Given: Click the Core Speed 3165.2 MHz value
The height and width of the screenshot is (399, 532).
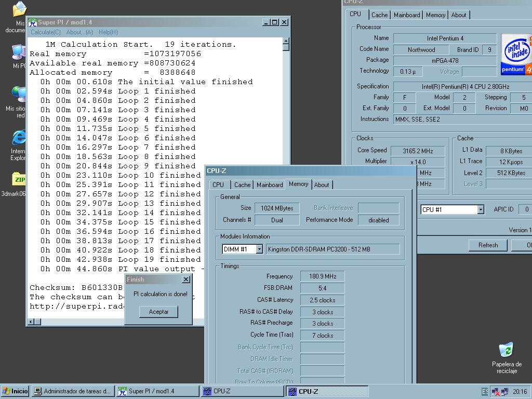Looking at the screenshot, I should pos(418,151).
